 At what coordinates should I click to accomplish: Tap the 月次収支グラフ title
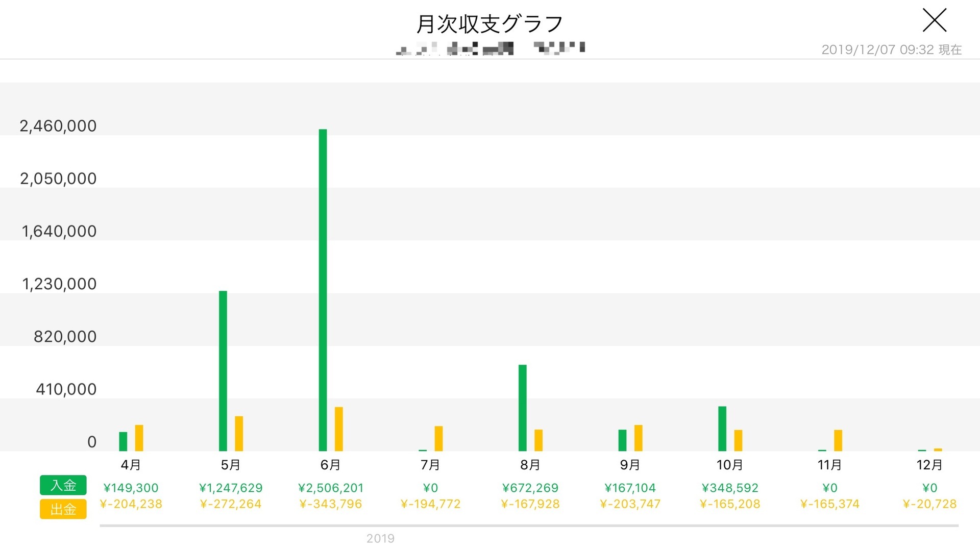pyautogui.click(x=489, y=24)
